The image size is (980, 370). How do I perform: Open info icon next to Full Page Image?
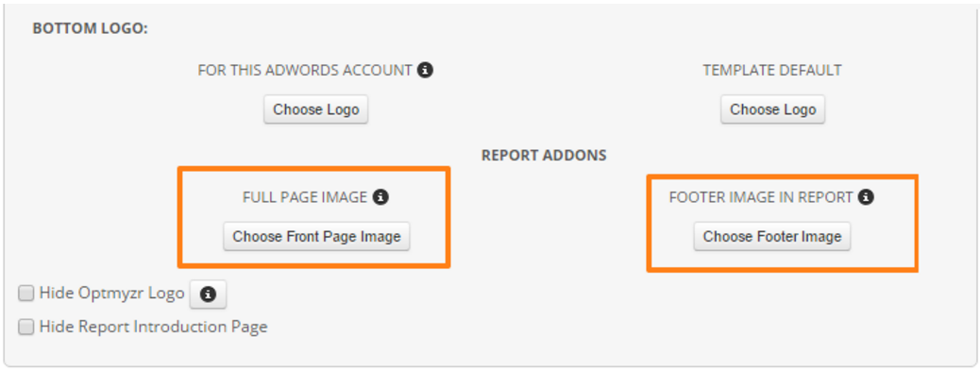[380, 197]
